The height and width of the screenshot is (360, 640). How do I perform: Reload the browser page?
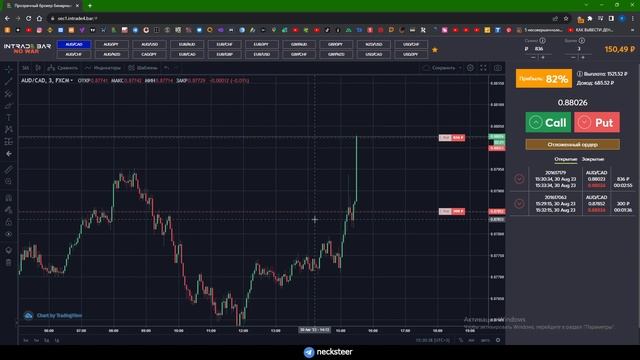(x=28, y=18)
